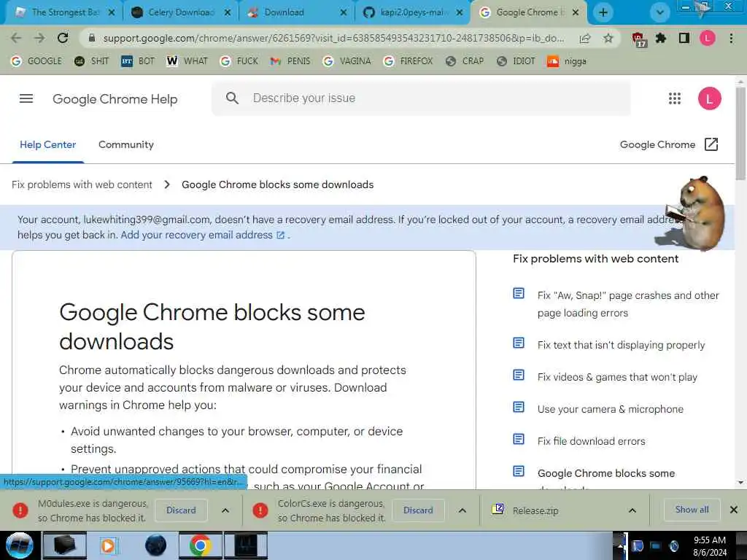Close the Google Chrome Help tab
This screenshot has width=747, height=560.
(x=576, y=12)
